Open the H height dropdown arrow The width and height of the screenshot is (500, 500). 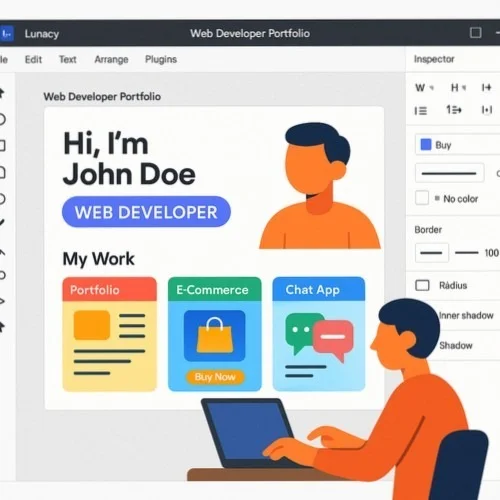[x=464, y=88]
